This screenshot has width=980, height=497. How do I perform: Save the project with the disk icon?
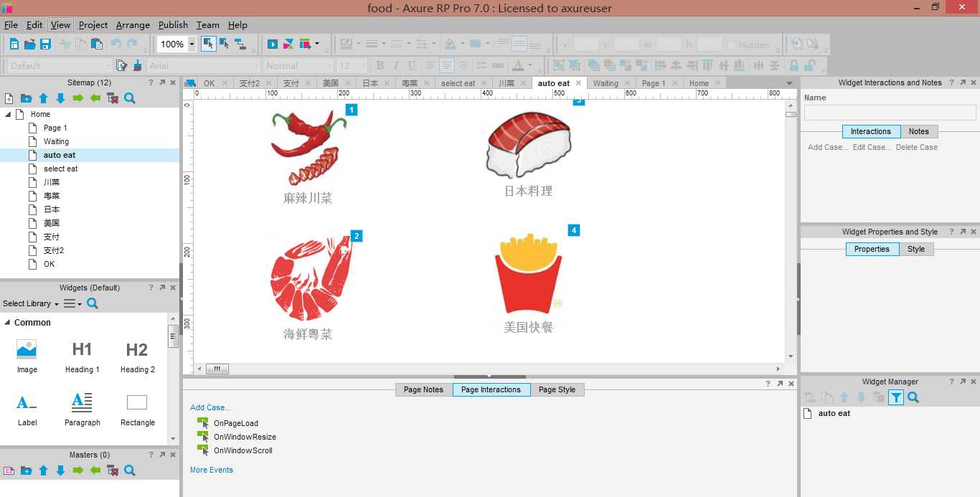(45, 44)
